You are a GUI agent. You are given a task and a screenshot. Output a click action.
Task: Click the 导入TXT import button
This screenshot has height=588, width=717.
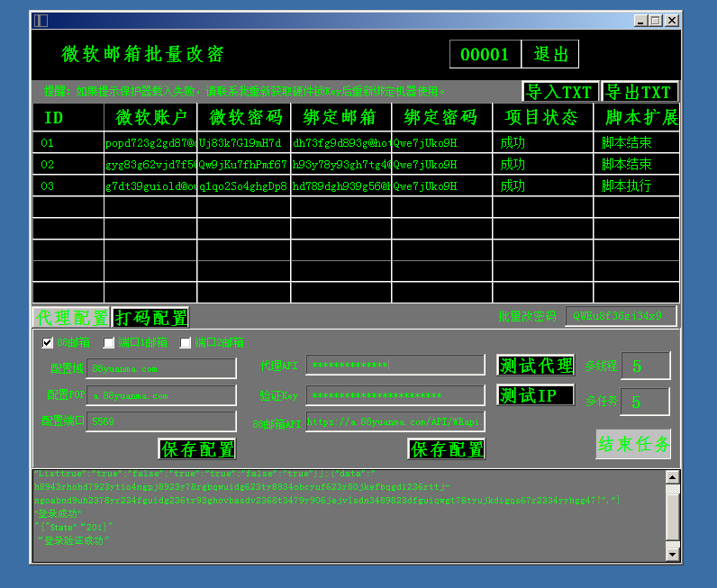pos(560,92)
